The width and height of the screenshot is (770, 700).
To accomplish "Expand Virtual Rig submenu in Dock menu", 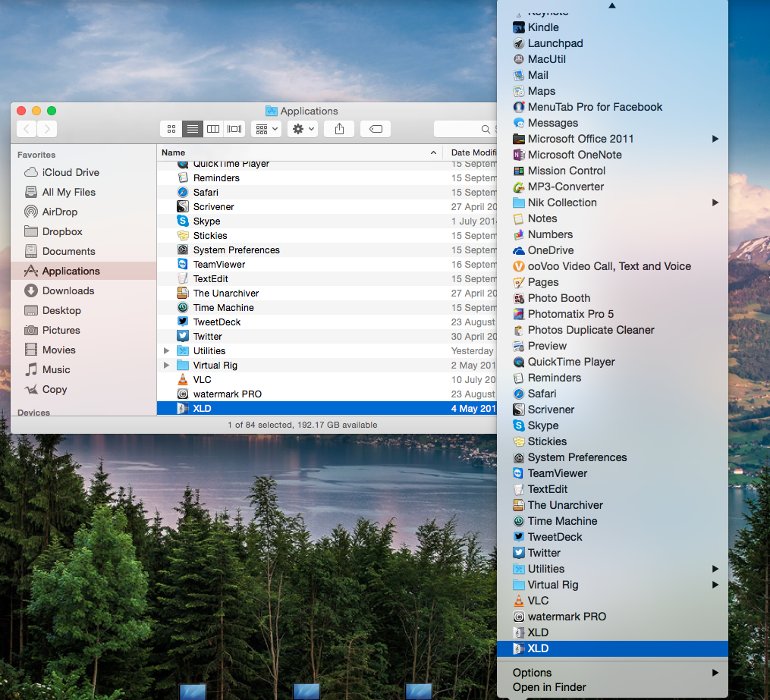I will (612, 585).
